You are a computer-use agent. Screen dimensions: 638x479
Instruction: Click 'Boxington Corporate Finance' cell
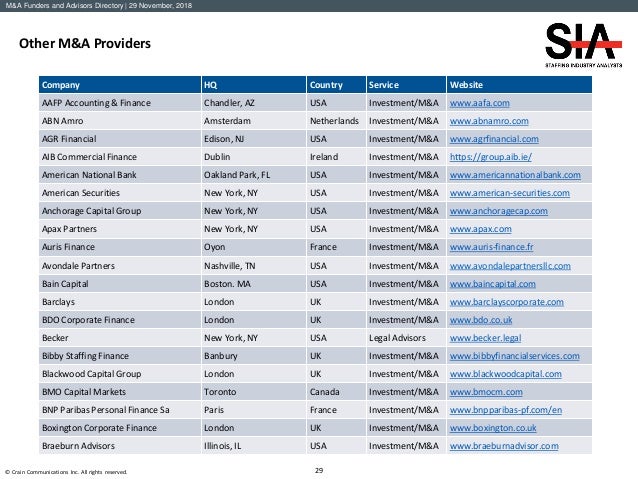[x=120, y=428]
